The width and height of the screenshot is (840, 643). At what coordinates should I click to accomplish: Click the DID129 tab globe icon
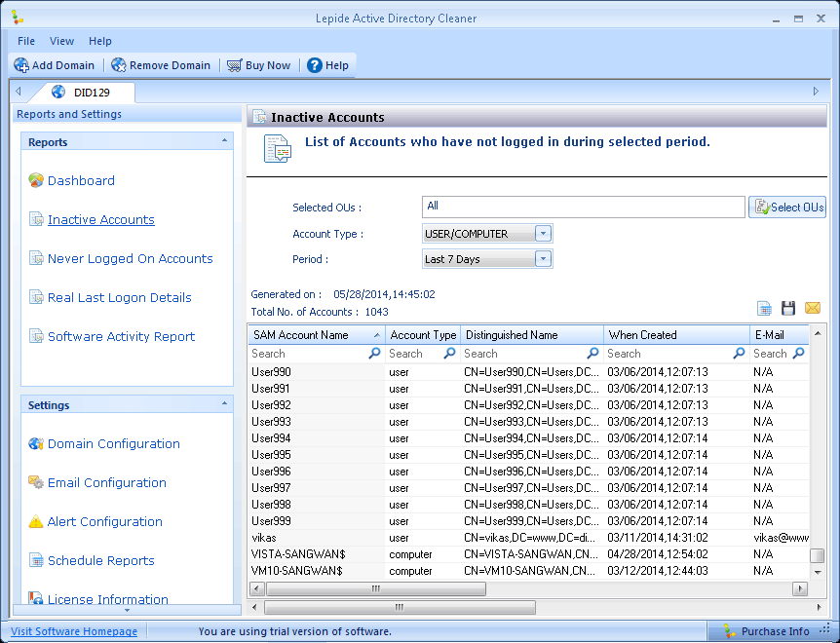pyautogui.click(x=58, y=93)
